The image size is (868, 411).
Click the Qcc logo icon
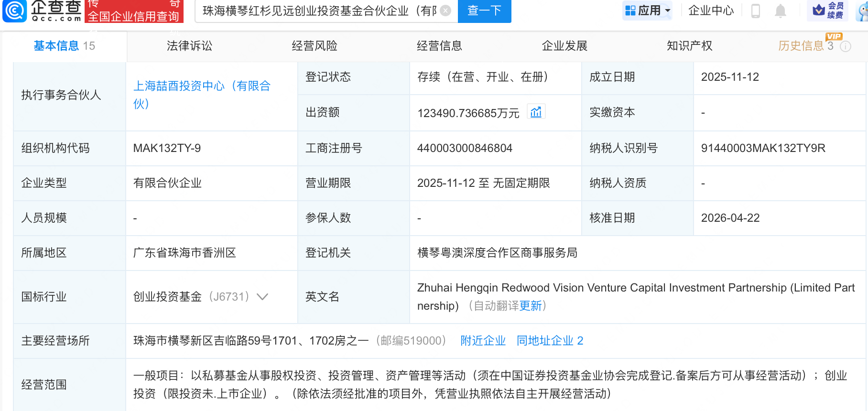click(x=14, y=11)
